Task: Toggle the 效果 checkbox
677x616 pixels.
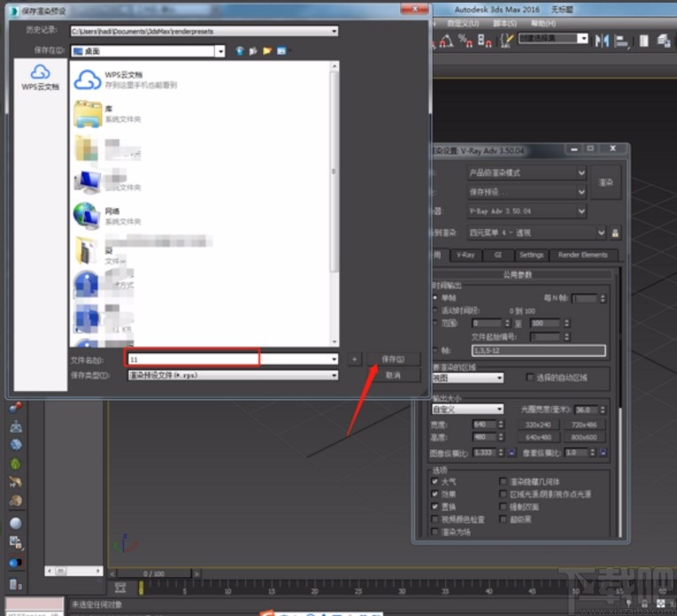Action: tap(435, 494)
